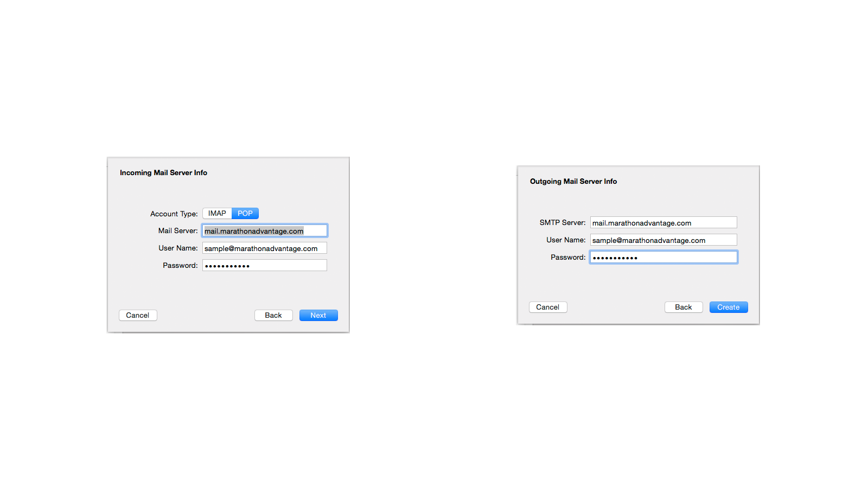Click the SMTP Server label

click(x=563, y=223)
